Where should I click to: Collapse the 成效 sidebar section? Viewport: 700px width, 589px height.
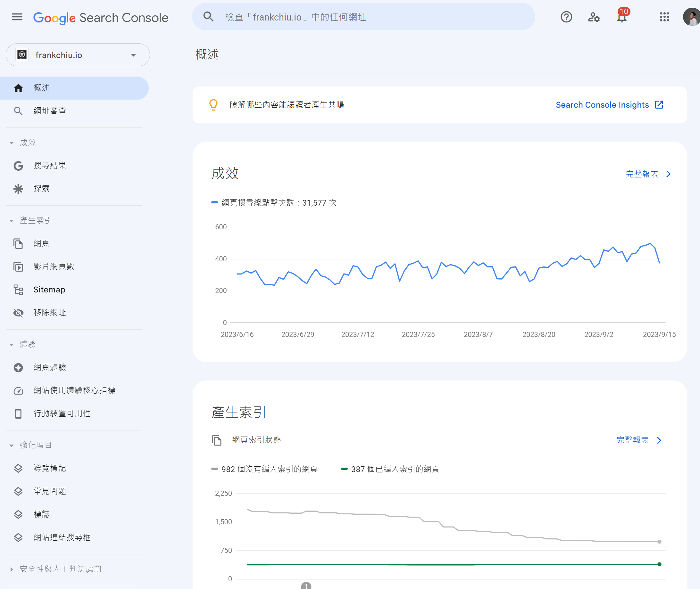pyautogui.click(x=12, y=143)
